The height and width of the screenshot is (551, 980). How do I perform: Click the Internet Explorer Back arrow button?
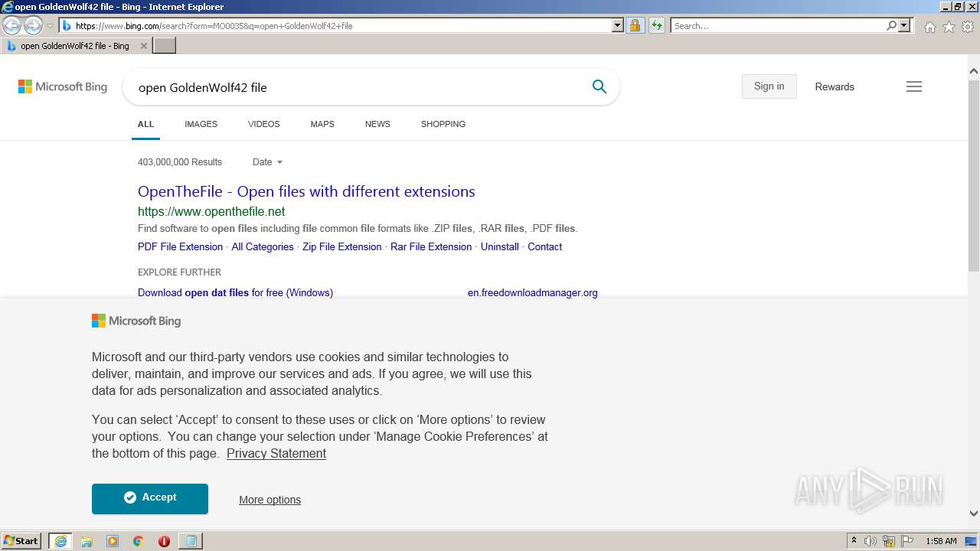(12, 26)
